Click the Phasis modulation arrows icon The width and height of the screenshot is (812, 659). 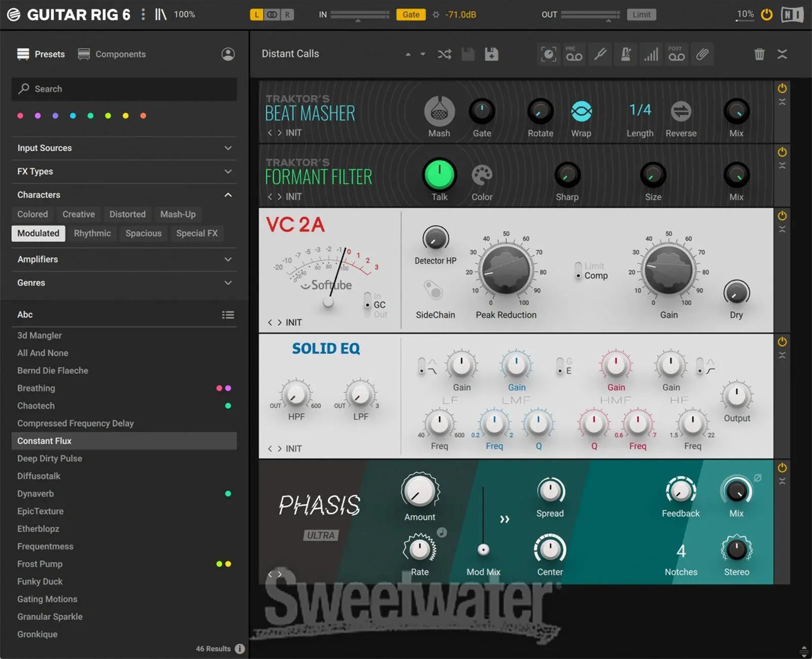504,519
